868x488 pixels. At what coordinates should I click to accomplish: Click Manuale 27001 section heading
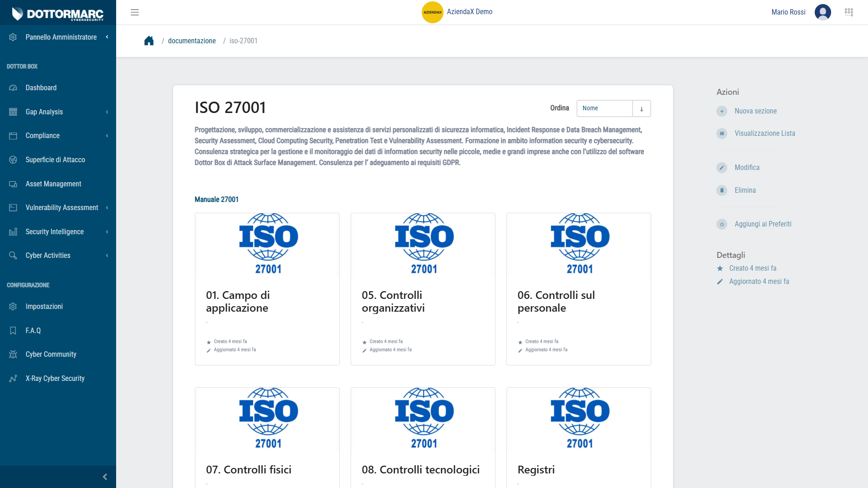coord(216,200)
